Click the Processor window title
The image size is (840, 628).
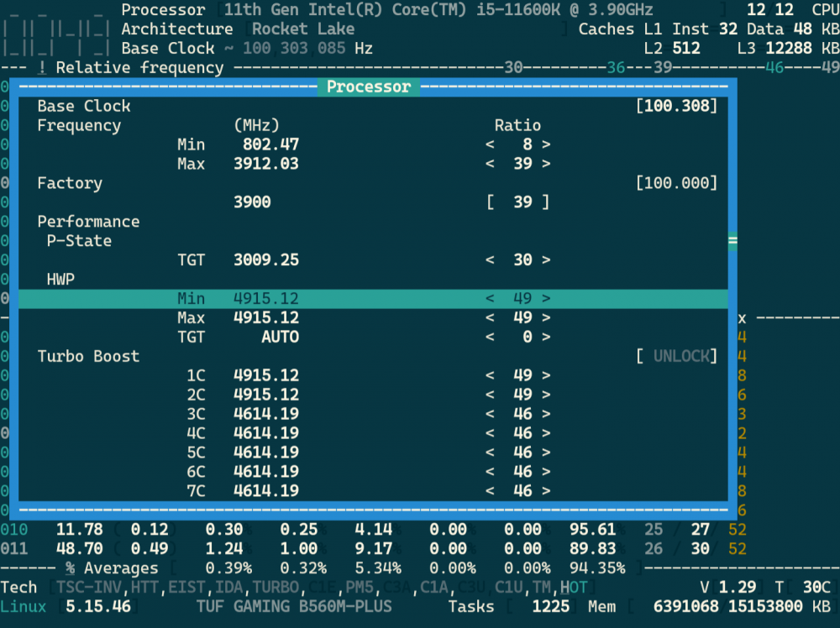[369, 86]
